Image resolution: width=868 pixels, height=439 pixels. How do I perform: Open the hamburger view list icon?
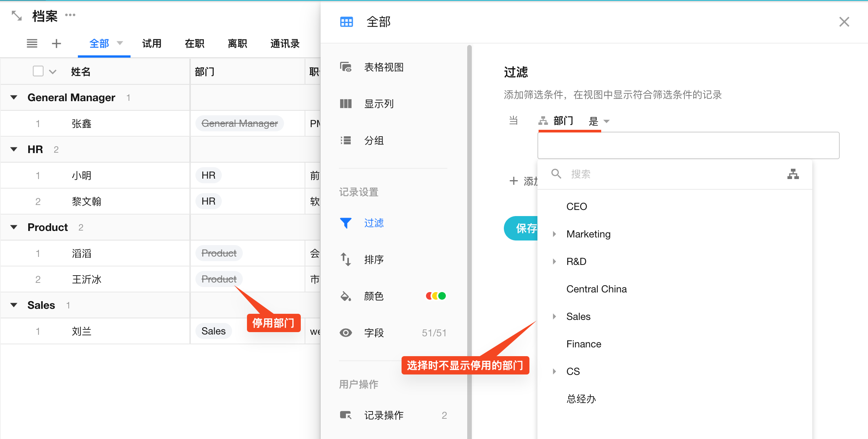click(32, 44)
